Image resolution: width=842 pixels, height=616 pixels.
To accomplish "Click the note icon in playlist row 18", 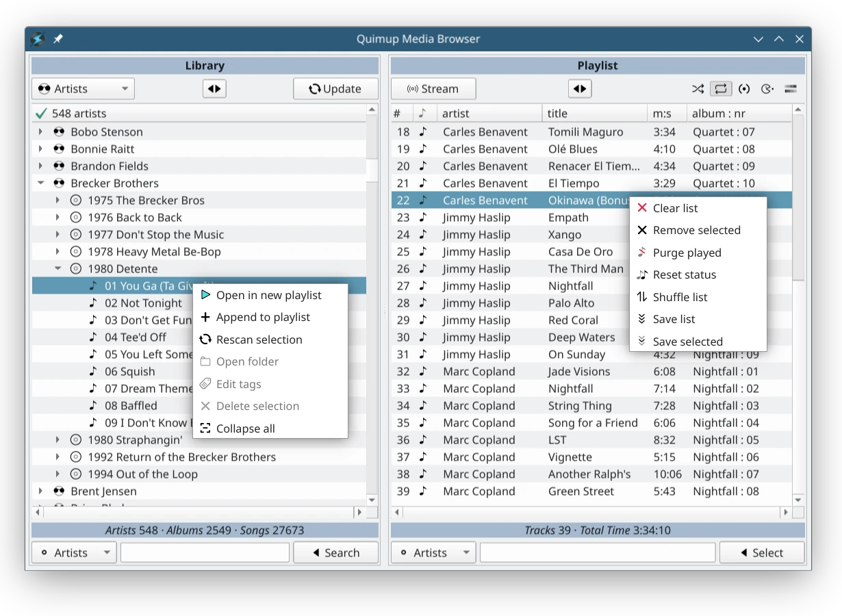I will click(423, 132).
